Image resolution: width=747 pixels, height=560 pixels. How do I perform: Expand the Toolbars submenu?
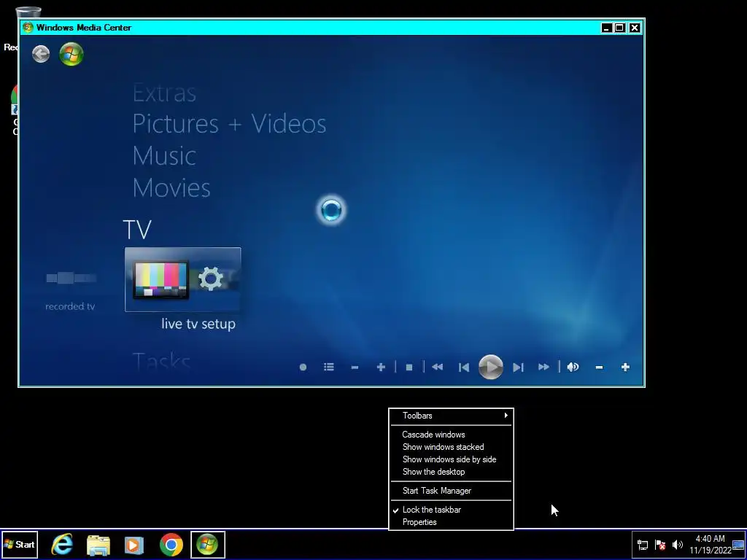point(451,416)
